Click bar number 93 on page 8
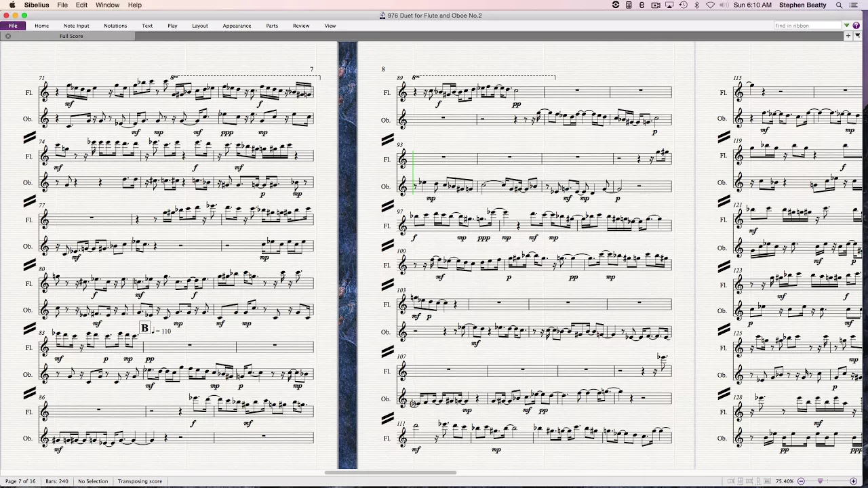The width and height of the screenshot is (868, 488). click(x=401, y=144)
